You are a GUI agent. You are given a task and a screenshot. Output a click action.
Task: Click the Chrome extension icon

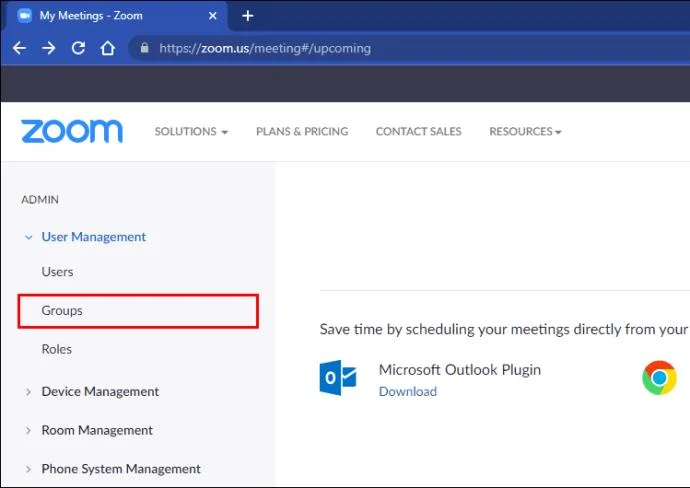tap(659, 378)
